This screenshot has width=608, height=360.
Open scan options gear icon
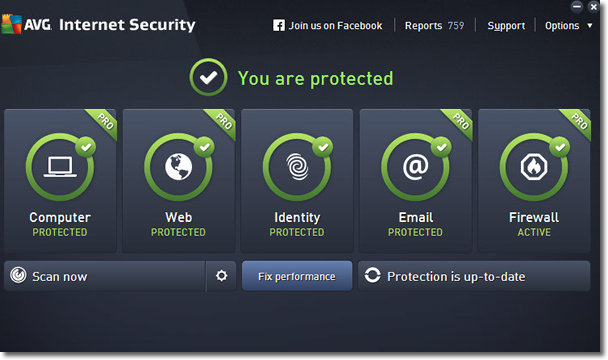(x=221, y=276)
